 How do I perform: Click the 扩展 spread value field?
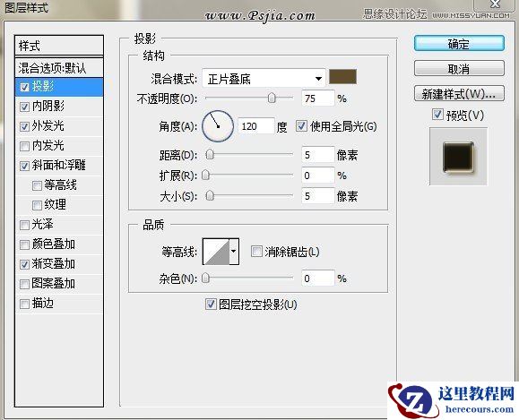[317, 176]
